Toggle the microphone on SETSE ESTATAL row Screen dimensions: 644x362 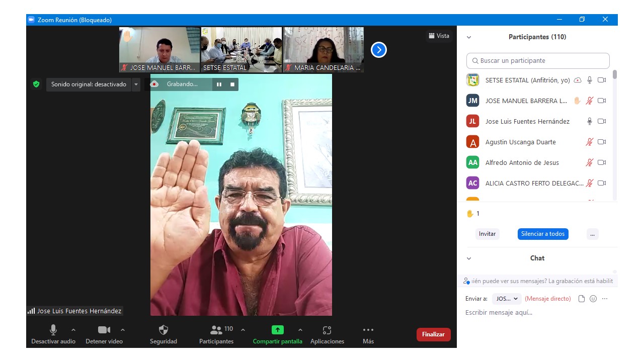(x=590, y=80)
